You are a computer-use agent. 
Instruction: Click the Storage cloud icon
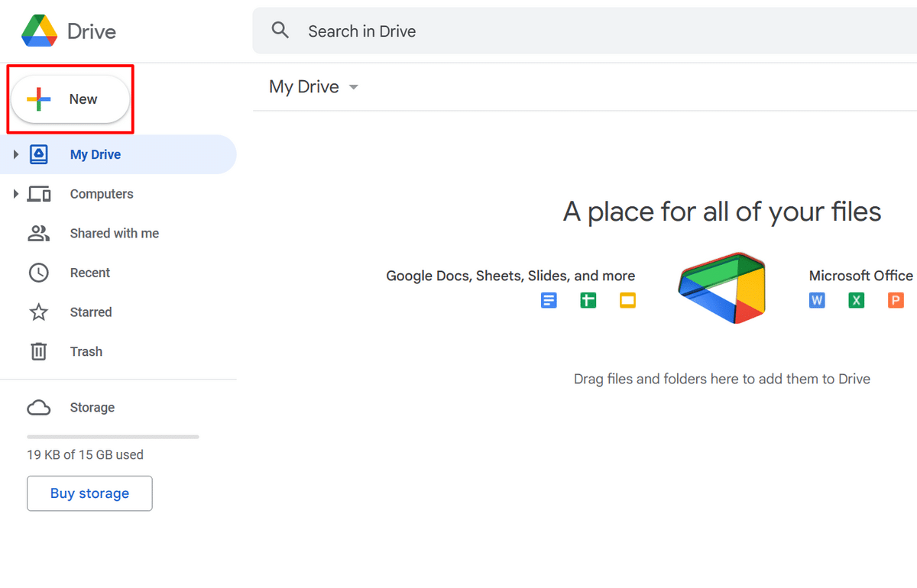(39, 408)
